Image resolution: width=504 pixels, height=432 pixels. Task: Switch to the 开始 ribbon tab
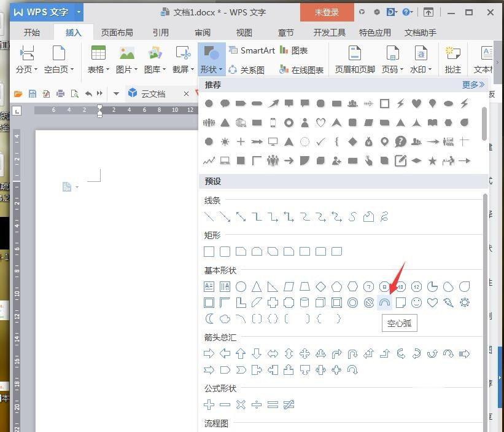pos(31,33)
